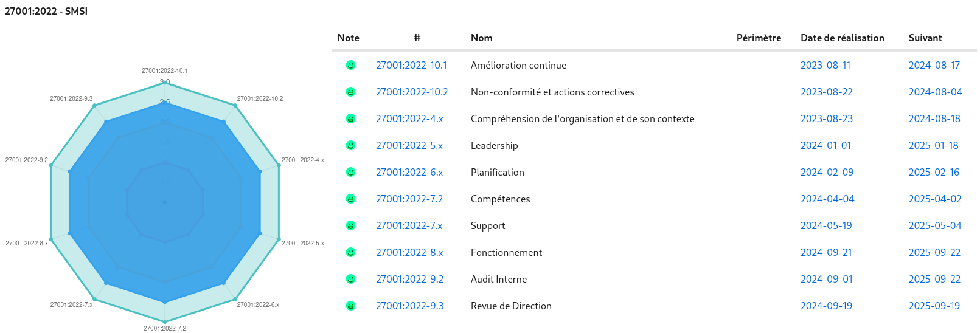This screenshot has width=980, height=333.
Task: Open the 27001:2022-10.1 control link
Action: [411, 65]
